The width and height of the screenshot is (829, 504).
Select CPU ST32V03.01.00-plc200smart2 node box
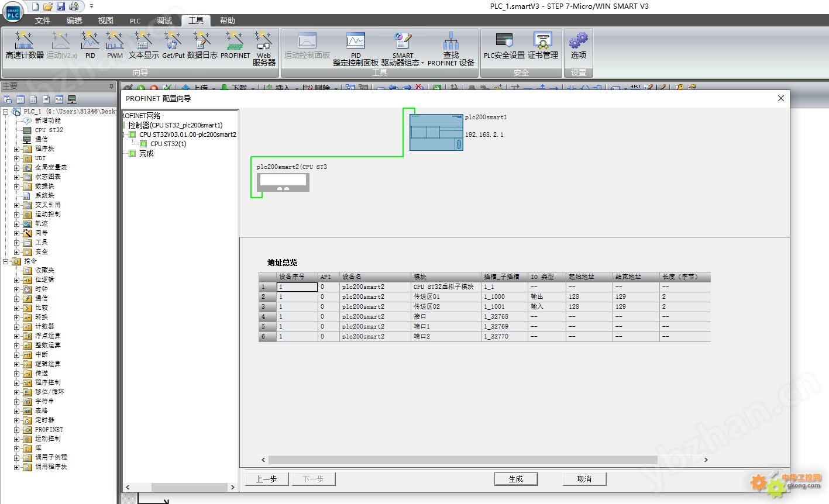point(132,134)
